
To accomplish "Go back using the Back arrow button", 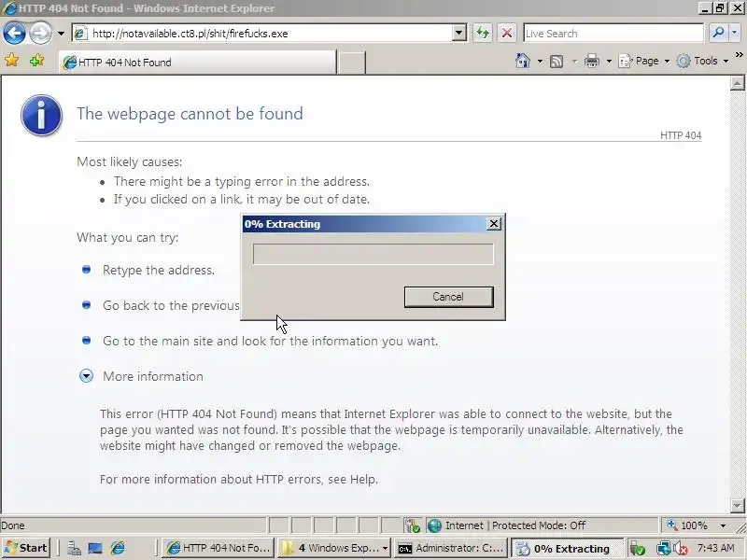I will [14, 34].
